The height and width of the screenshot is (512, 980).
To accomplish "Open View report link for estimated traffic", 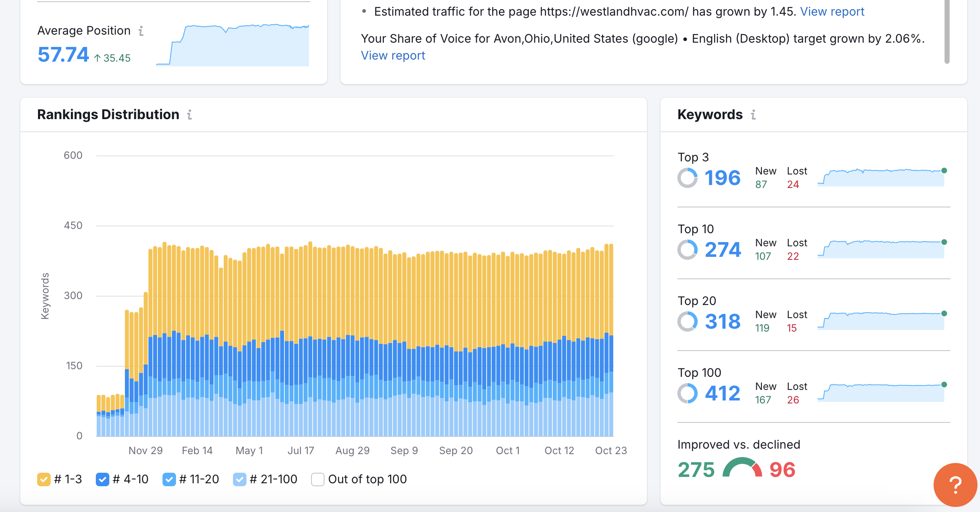I will pyautogui.click(x=832, y=11).
